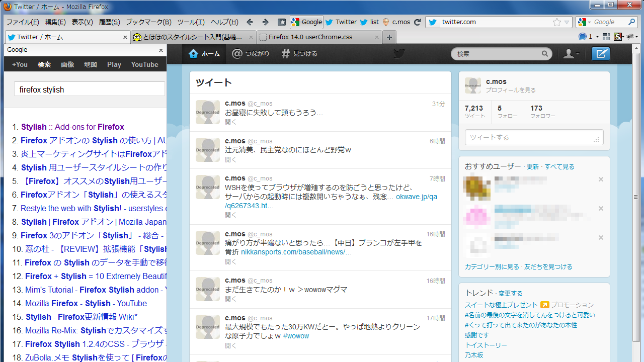Open the ツール(T) menu
The height and width of the screenshot is (362, 644).
[x=191, y=22]
